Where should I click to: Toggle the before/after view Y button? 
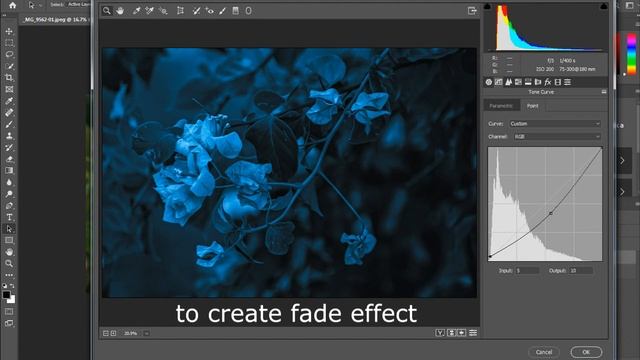tap(440, 333)
